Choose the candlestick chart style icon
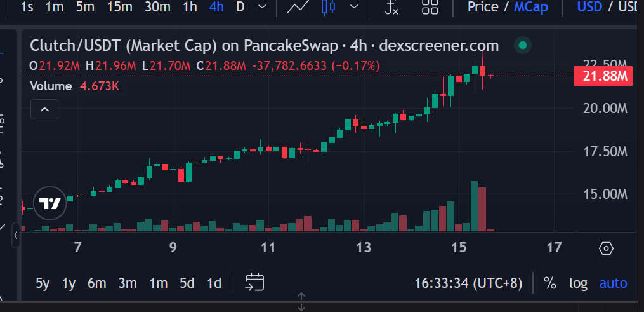Screen dimensions: 644x312 click(x=328, y=7)
